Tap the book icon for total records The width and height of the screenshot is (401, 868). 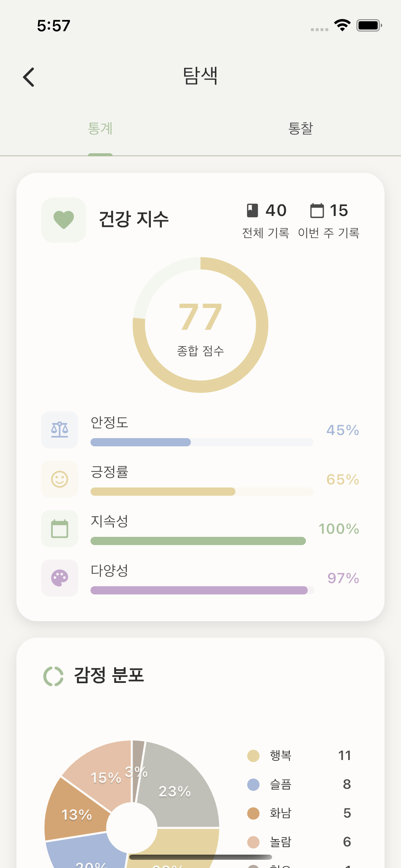point(253,210)
